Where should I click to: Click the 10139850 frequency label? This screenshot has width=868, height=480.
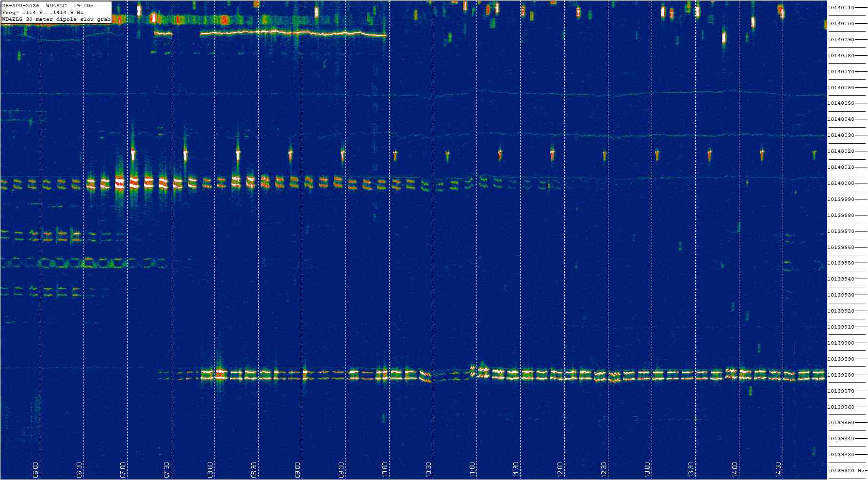pyautogui.click(x=841, y=423)
